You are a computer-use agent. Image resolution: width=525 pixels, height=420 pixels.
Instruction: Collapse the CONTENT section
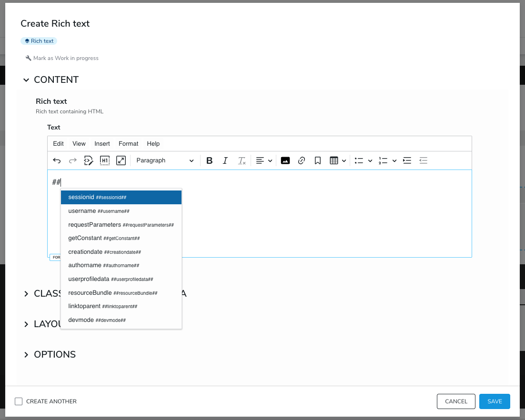(x=26, y=80)
